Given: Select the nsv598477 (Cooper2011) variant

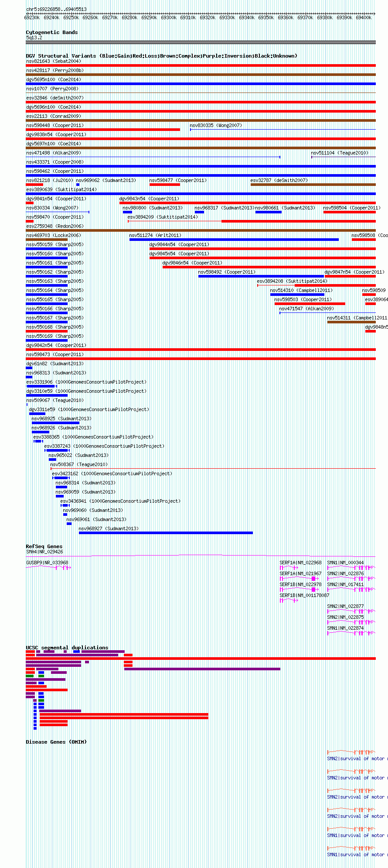Looking at the screenshot, I should [x=164, y=185].
